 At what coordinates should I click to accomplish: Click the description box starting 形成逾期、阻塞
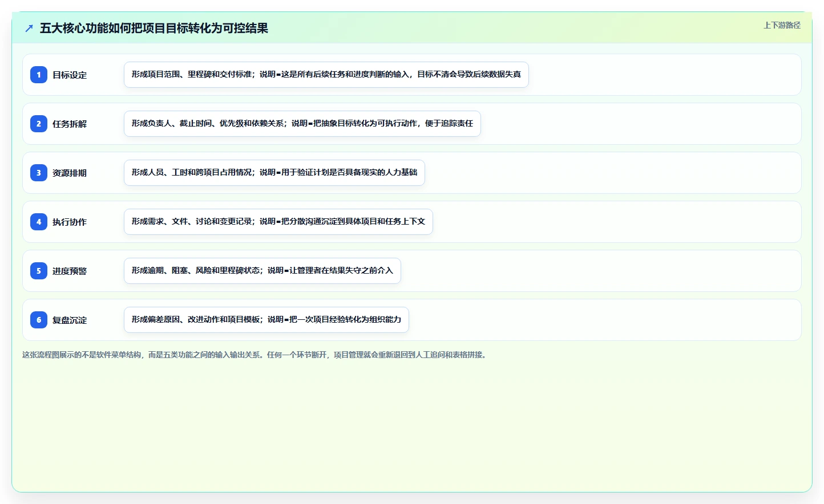(x=262, y=271)
